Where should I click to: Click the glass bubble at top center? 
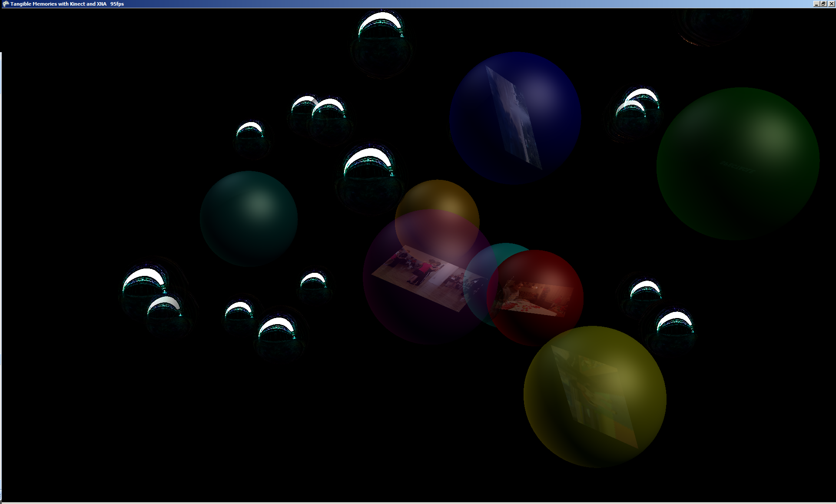[382, 43]
